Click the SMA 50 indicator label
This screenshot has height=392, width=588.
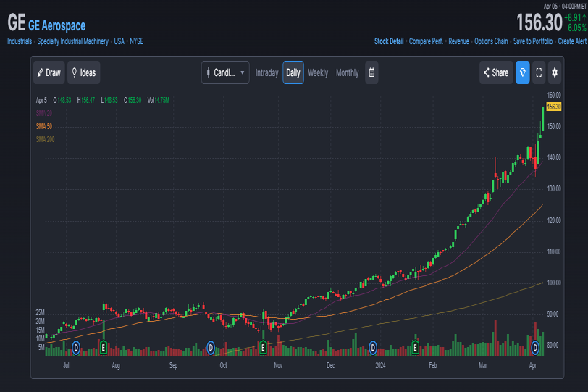pyautogui.click(x=44, y=126)
